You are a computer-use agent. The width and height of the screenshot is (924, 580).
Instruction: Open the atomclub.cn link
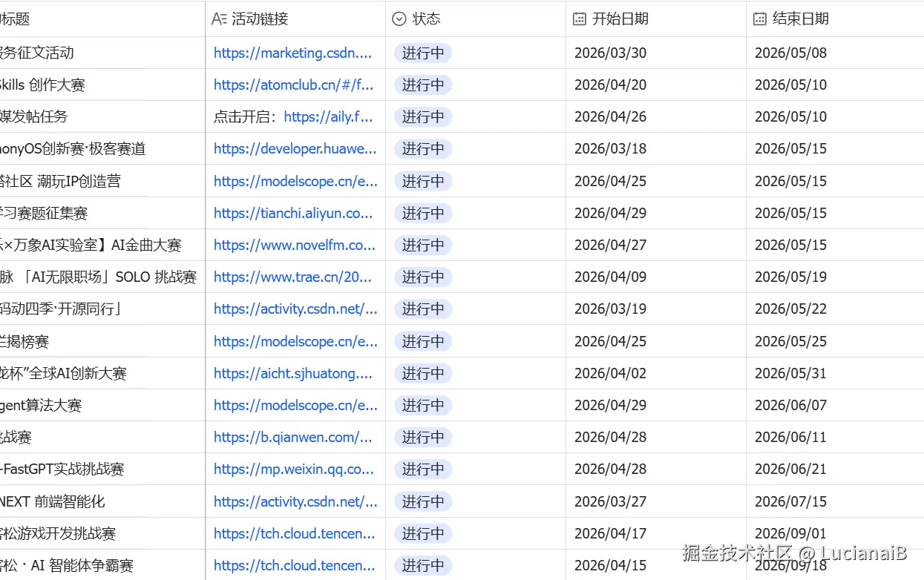coord(294,85)
